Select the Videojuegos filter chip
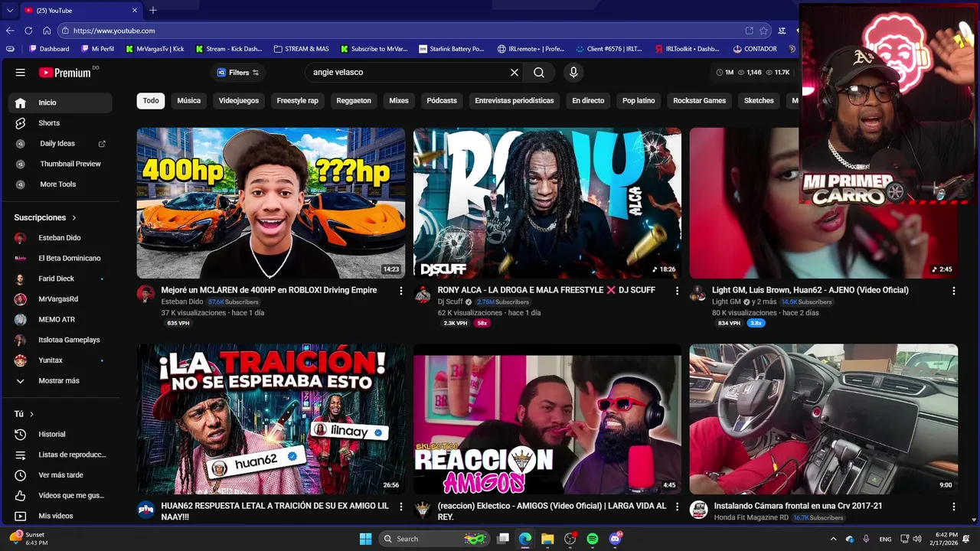This screenshot has height=551, width=980. pos(239,101)
